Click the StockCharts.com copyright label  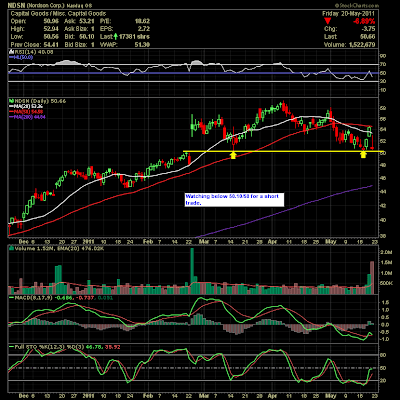[356, 6]
